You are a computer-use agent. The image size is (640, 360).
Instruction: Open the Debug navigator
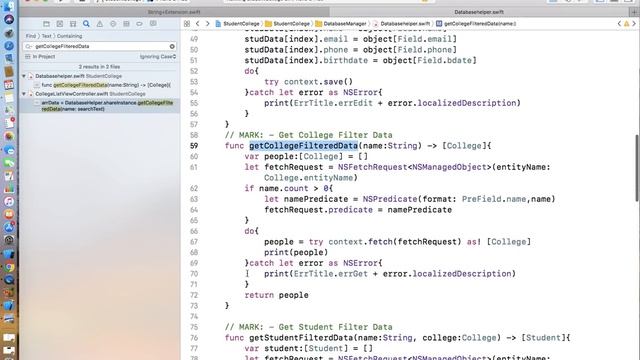point(126,24)
